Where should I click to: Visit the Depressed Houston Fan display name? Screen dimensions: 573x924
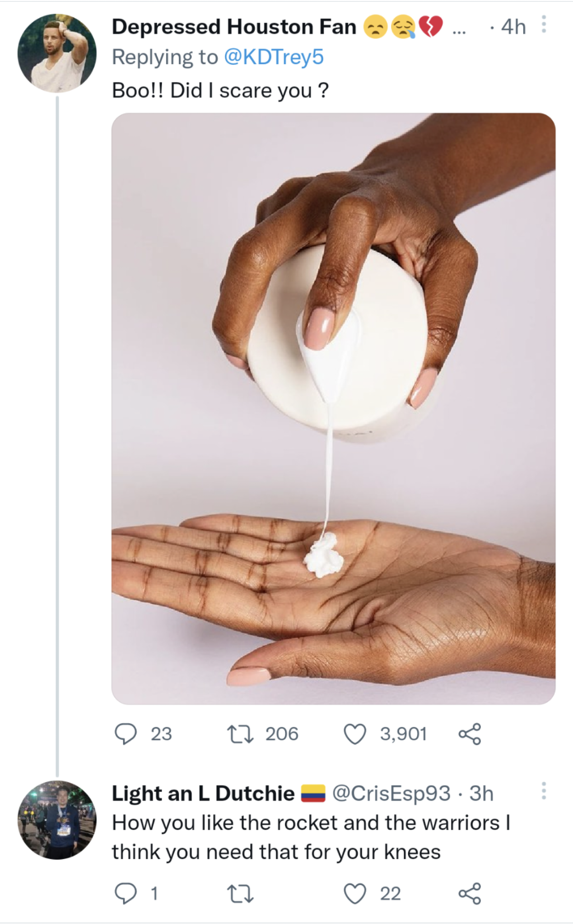(234, 27)
